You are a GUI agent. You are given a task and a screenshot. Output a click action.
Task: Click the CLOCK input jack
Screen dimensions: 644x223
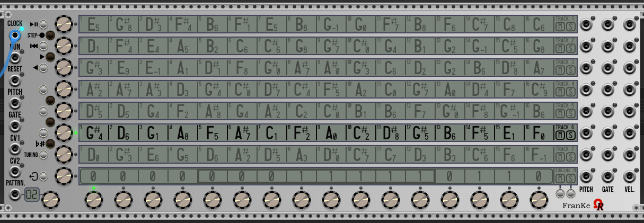[15, 36]
